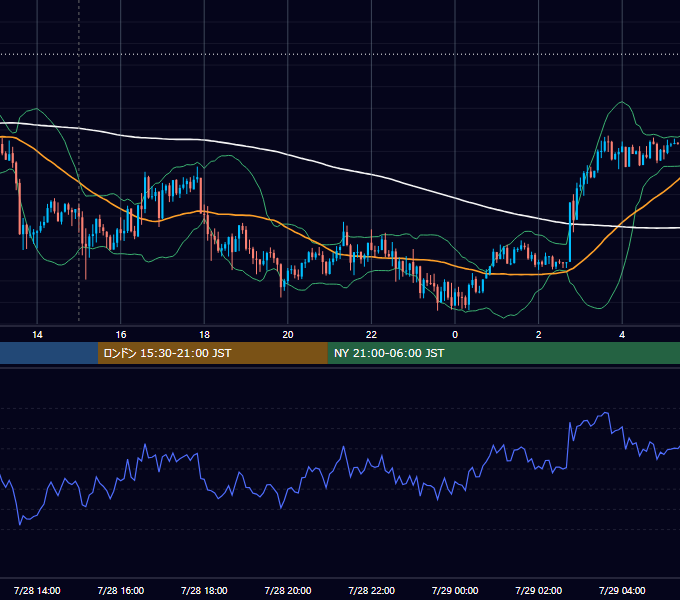Click hour label 20 on price chart axis

288,334
